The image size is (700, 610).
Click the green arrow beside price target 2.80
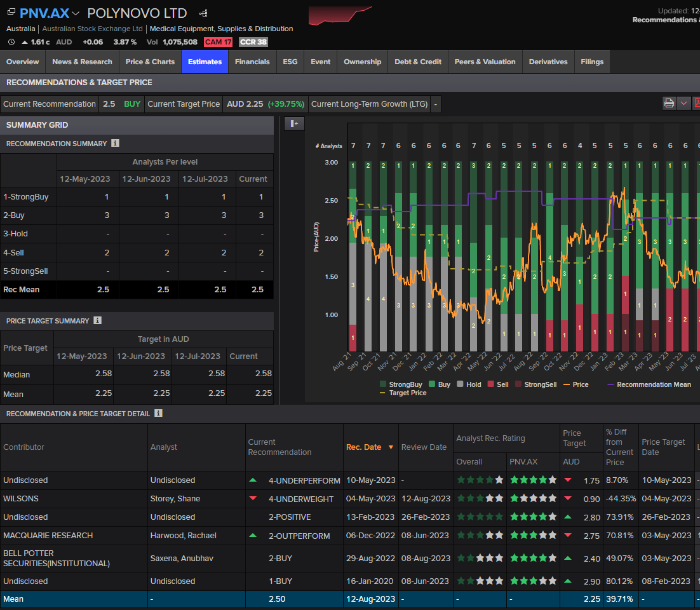coord(568,517)
